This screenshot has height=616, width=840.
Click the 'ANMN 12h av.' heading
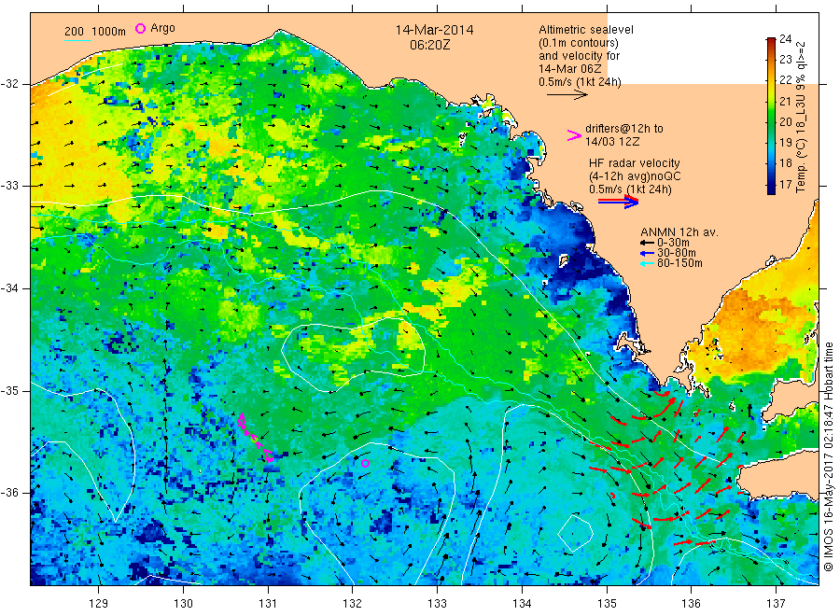point(679,232)
